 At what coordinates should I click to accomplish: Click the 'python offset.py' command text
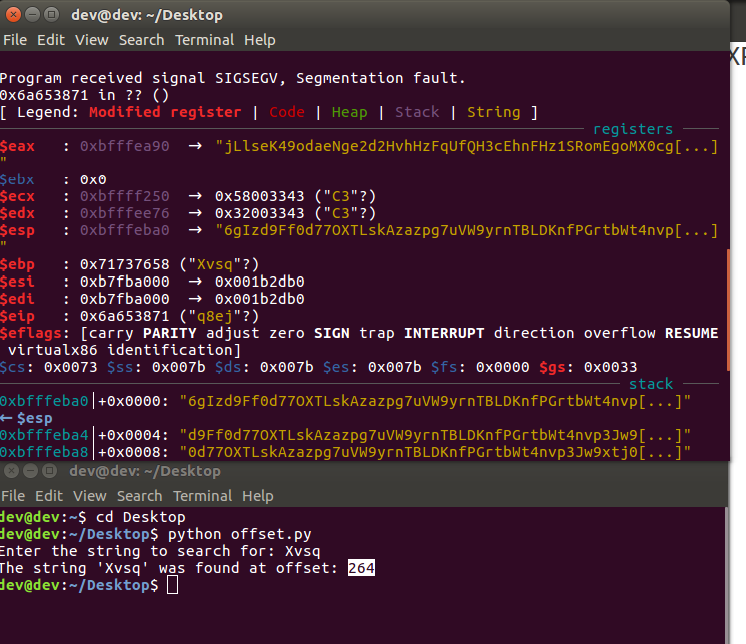(239, 534)
